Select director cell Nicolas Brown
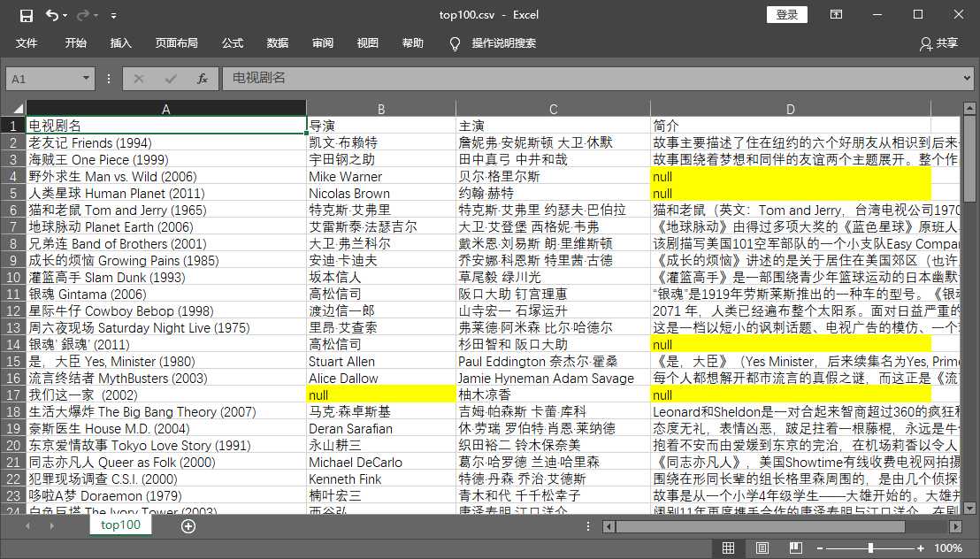Viewport: 980px width, 559px height. click(381, 194)
